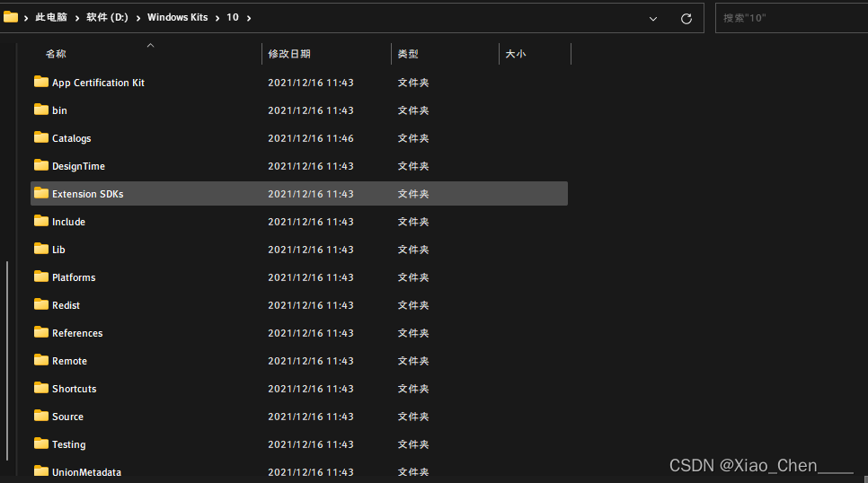Sort by the 名称 column header
Viewport: 868px width, 483px height.
[x=56, y=54]
